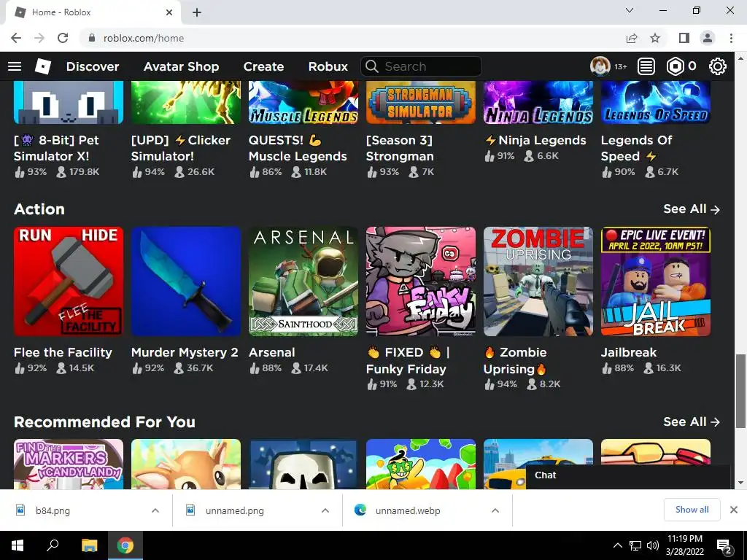Open the Find the Markers thumbnail
This screenshot has width=747, height=560.
pos(68,464)
